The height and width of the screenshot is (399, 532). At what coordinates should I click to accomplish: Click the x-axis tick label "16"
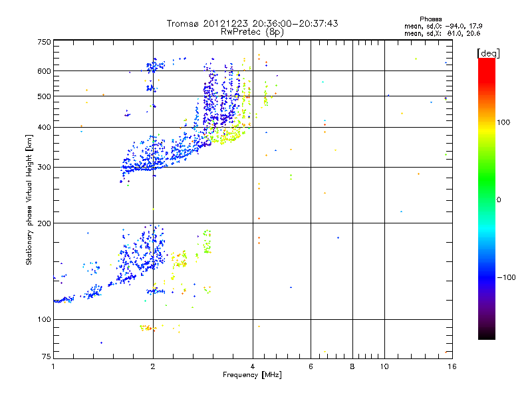452,366
